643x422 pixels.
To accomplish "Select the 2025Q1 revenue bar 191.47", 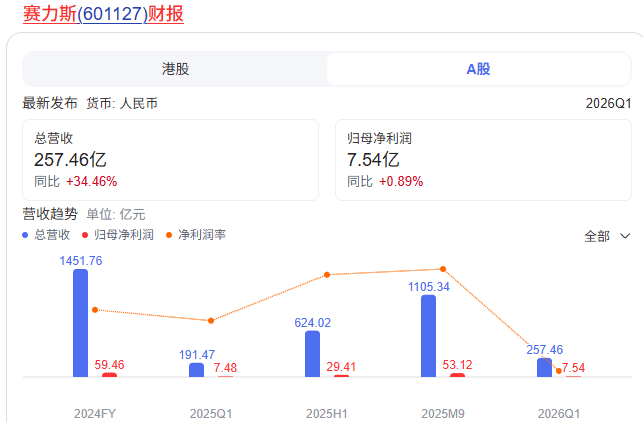I will 196,370.
